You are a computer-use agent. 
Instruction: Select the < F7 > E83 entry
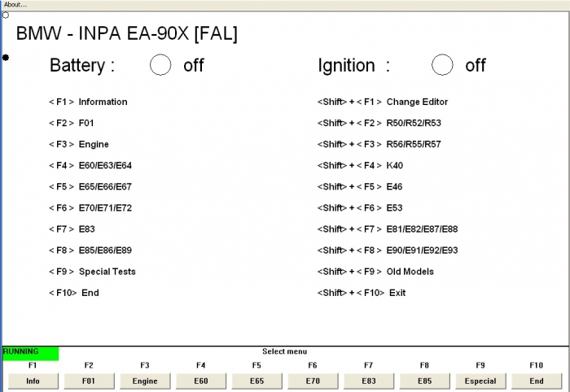pyautogui.click(x=72, y=229)
